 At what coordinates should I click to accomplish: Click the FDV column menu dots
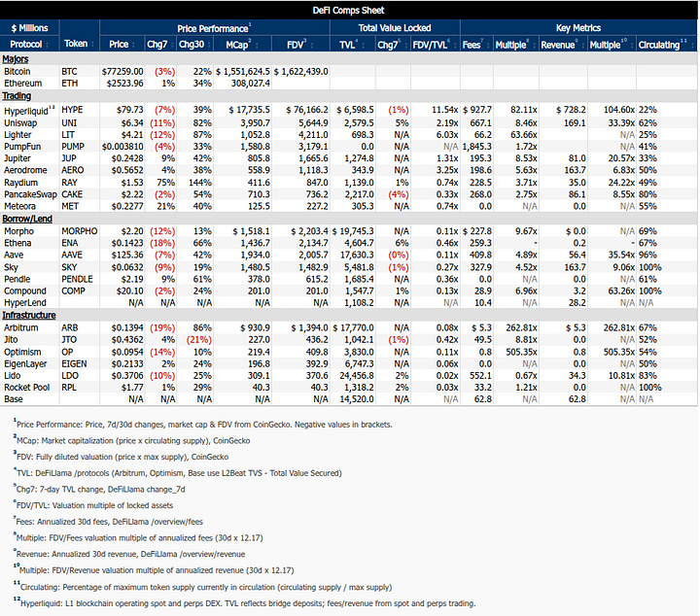(312, 45)
